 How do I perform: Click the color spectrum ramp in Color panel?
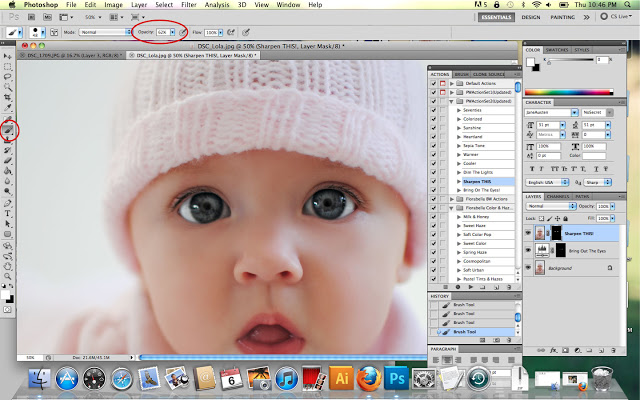569,92
